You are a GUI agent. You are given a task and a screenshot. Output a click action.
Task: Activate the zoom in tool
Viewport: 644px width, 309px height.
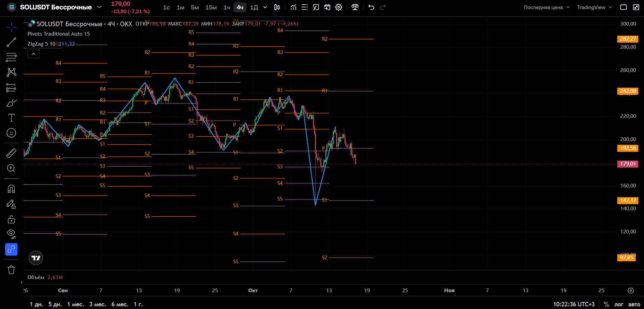coord(11,168)
